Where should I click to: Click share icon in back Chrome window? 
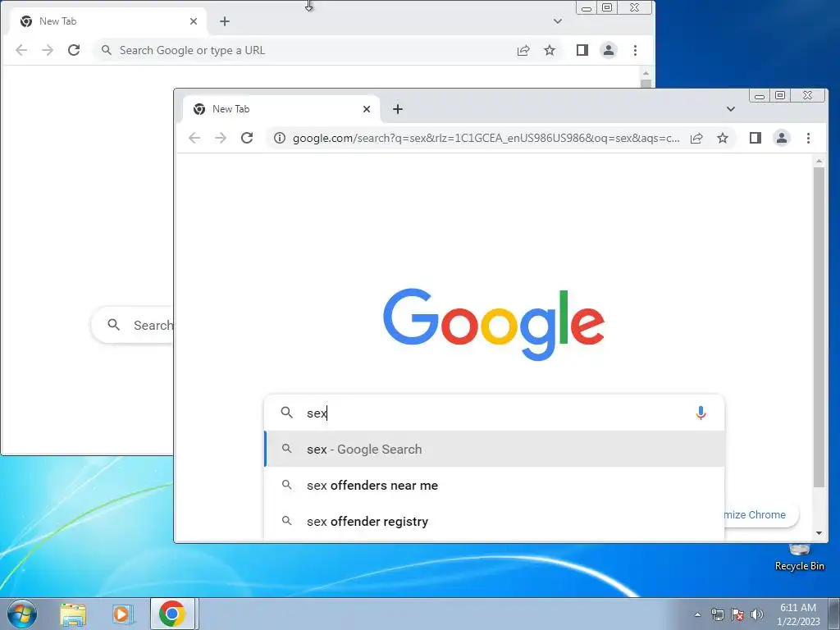coord(523,50)
